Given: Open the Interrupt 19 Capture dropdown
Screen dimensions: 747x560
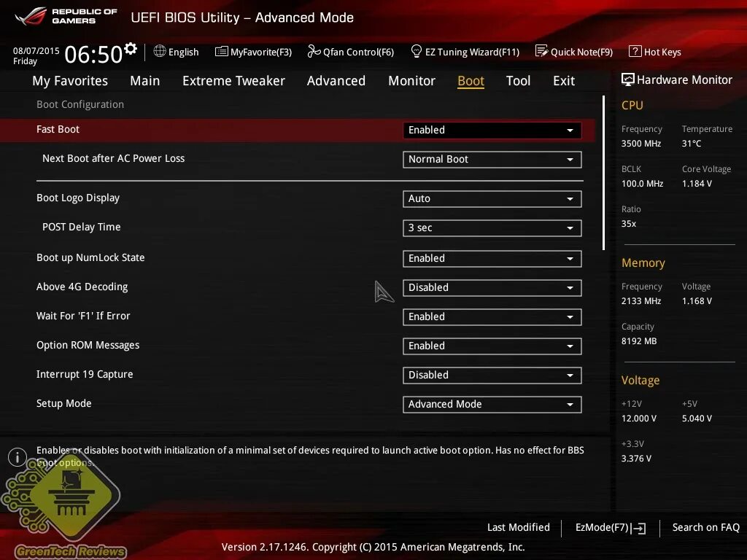Looking at the screenshot, I should (492, 376).
